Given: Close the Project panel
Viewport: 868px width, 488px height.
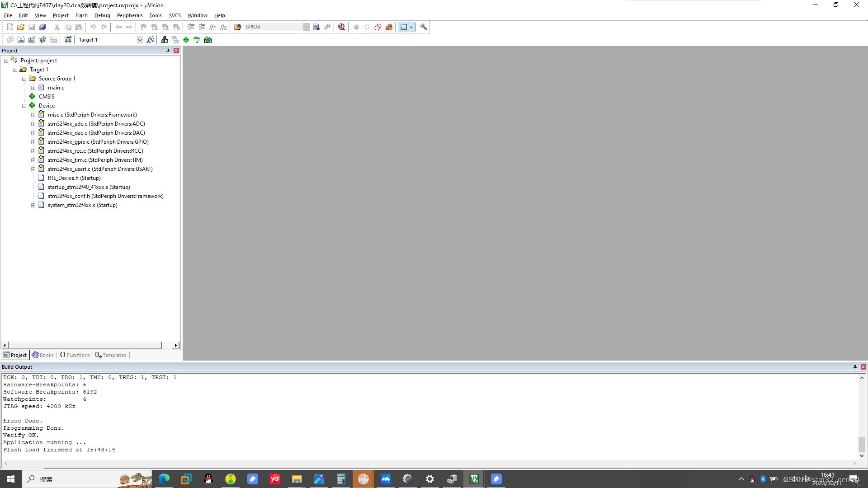Looking at the screenshot, I should pyautogui.click(x=176, y=51).
